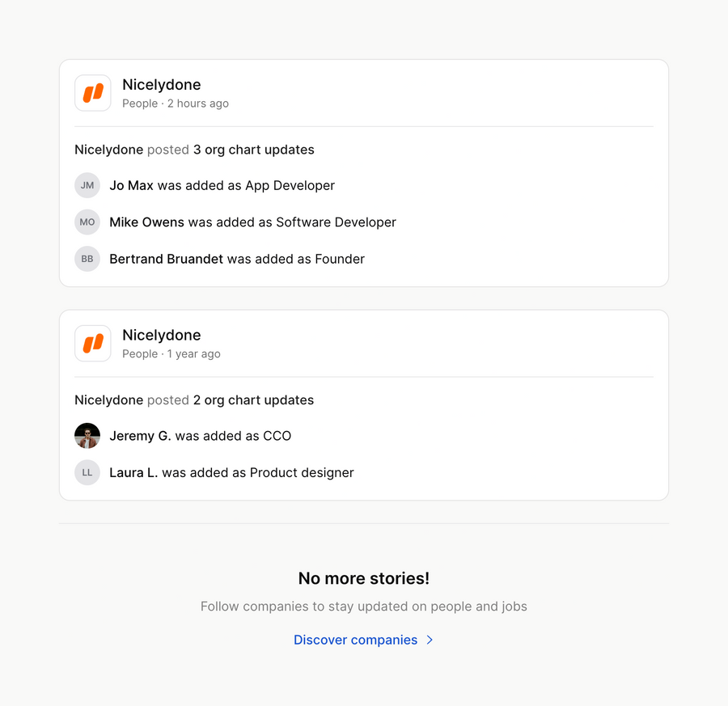Click the People · 2 hours ago timestamp
728x706 pixels.
coord(176,104)
